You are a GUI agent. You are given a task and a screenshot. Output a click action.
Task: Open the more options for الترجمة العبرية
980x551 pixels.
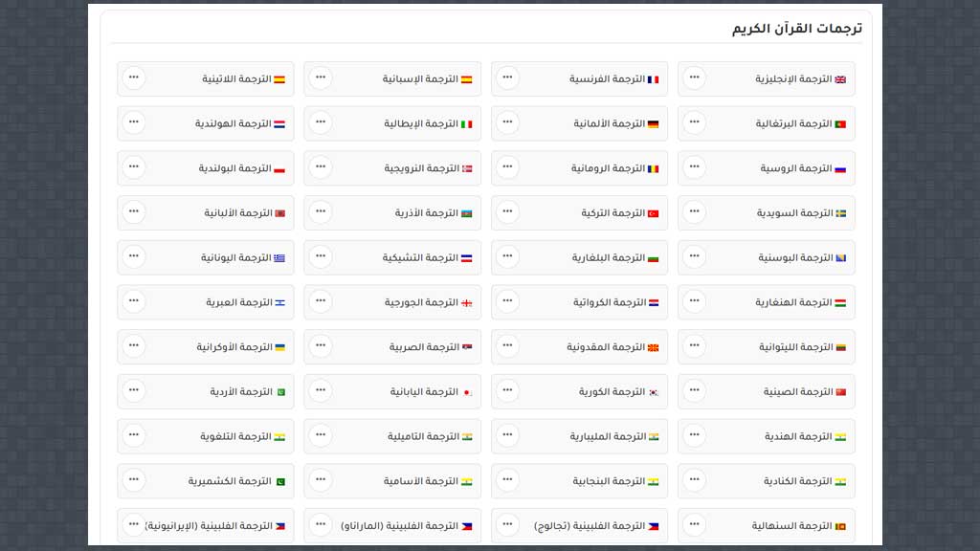[134, 301]
